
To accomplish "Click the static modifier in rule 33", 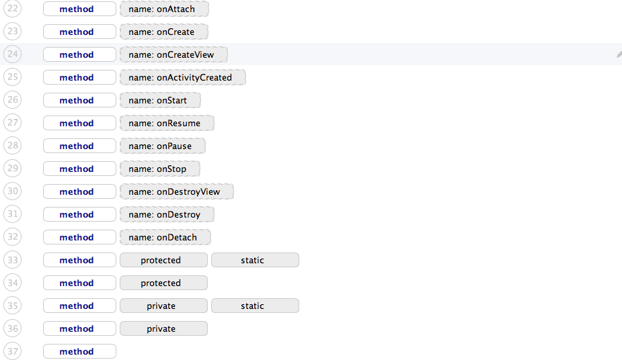I will pyautogui.click(x=255, y=260).
